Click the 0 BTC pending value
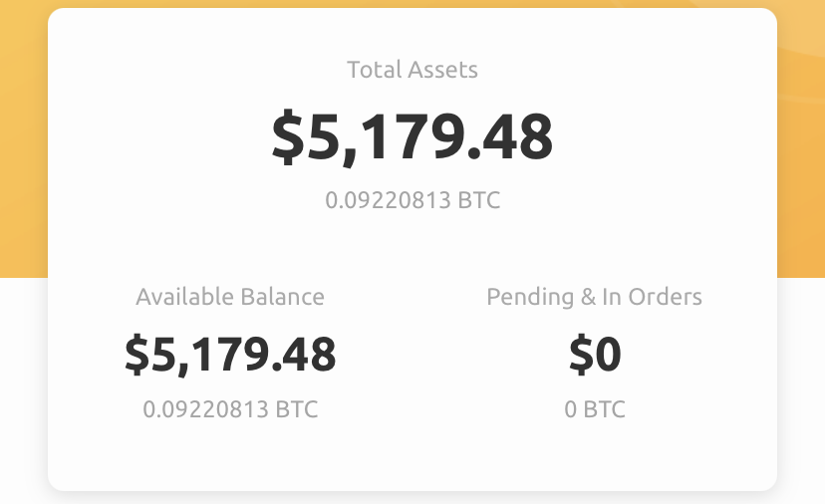The width and height of the screenshot is (825, 504). (595, 409)
